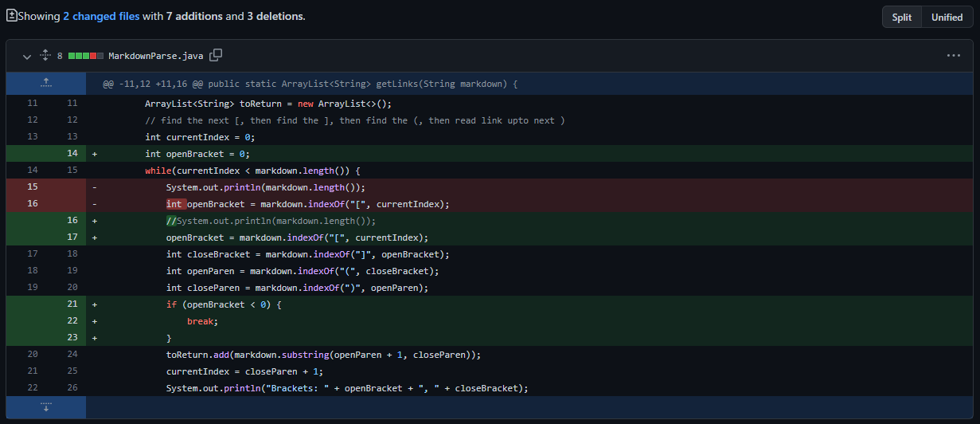The width and height of the screenshot is (980, 424).
Task: Collapse the MarkdownParse.java file diff
Action: tap(27, 57)
